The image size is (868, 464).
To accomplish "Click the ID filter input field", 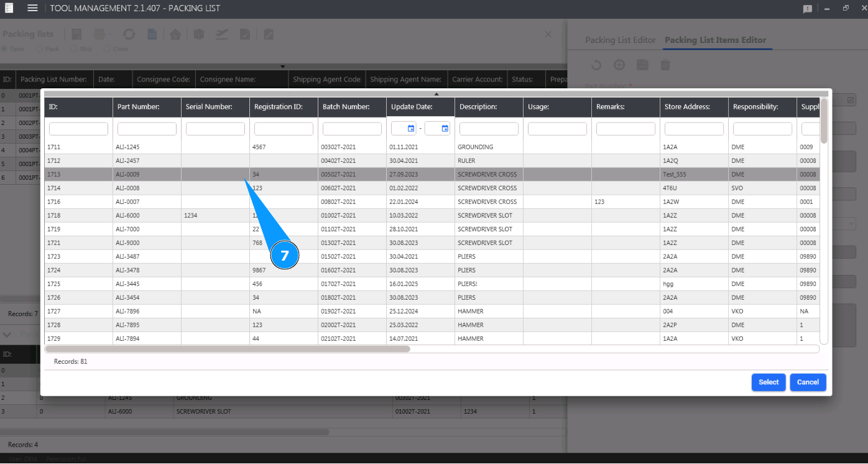I will [78, 129].
